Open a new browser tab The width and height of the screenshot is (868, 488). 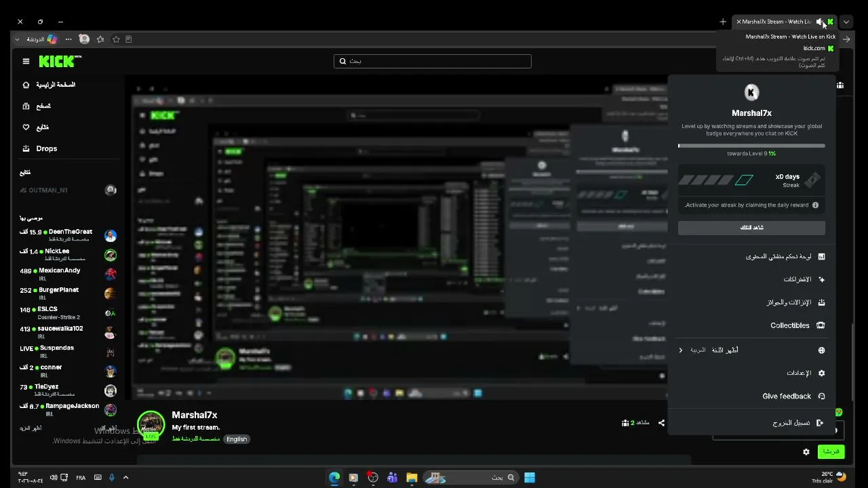723,22
